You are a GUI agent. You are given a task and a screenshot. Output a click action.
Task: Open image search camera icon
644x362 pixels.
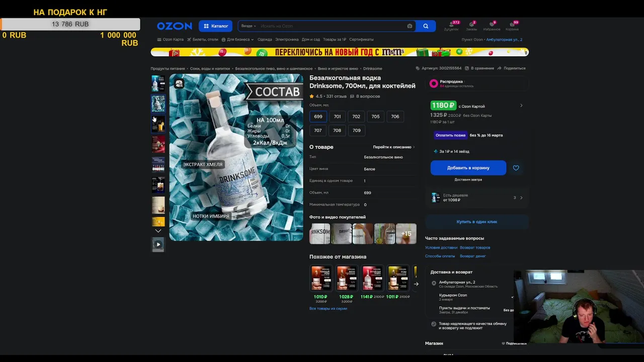point(410,26)
